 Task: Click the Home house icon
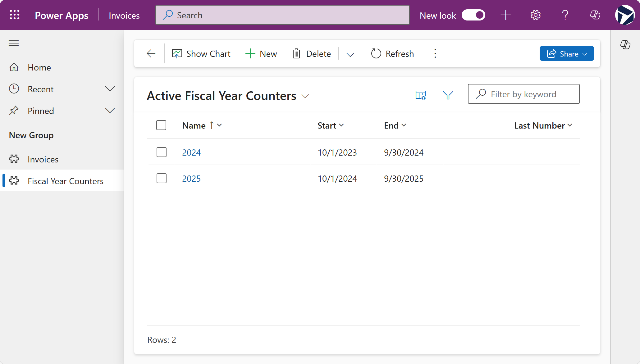(x=14, y=67)
